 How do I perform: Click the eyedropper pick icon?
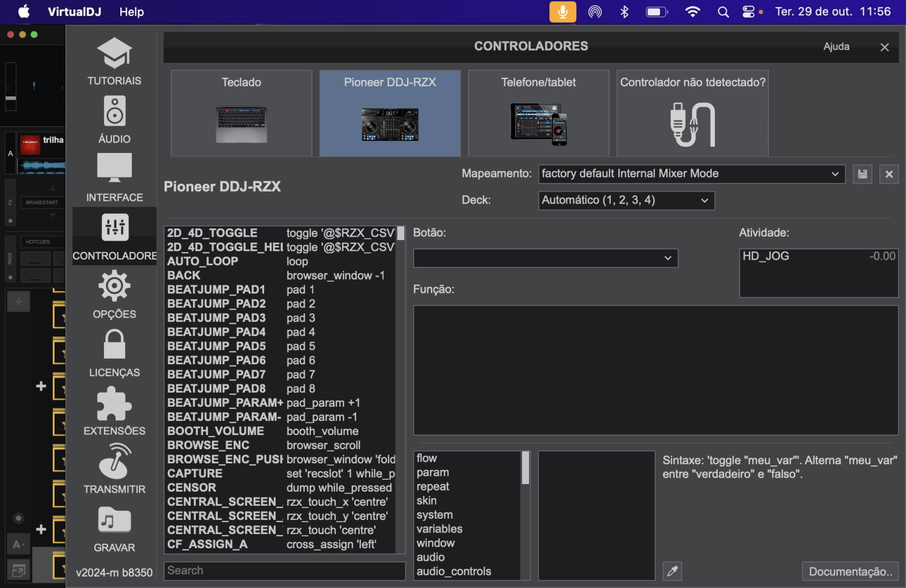click(x=672, y=571)
